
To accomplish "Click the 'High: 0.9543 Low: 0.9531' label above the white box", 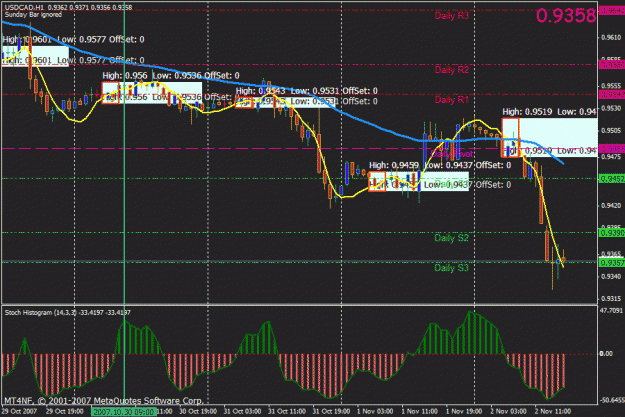I will [x=307, y=91].
